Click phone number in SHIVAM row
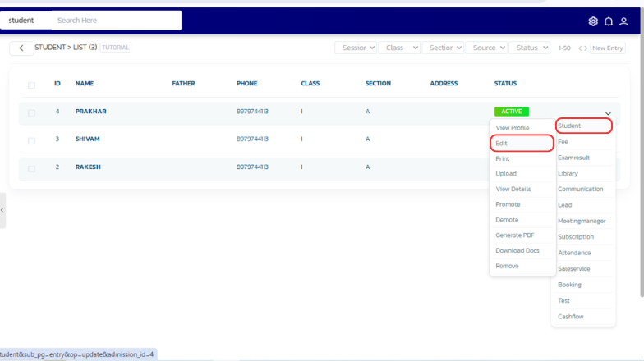This screenshot has width=644, height=361. pyautogui.click(x=252, y=139)
